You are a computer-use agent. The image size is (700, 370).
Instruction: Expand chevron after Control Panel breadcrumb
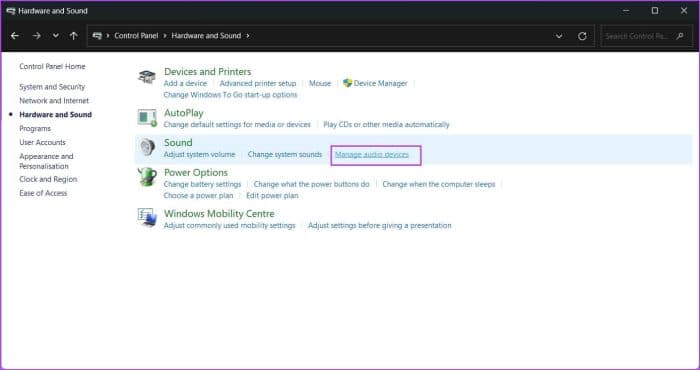click(x=165, y=36)
